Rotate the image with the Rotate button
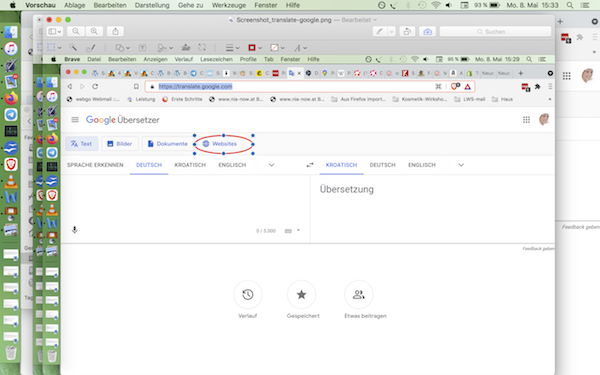 click(x=408, y=31)
